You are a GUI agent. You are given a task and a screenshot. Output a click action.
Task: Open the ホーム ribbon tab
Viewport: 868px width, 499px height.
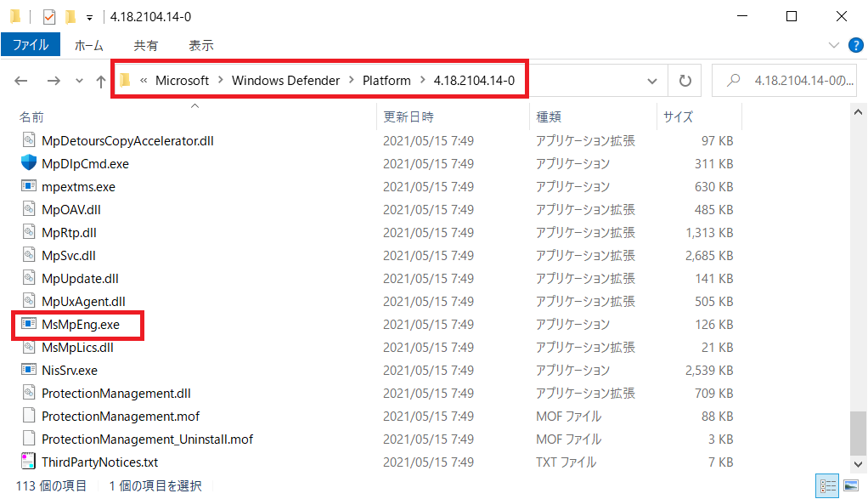[x=88, y=45]
